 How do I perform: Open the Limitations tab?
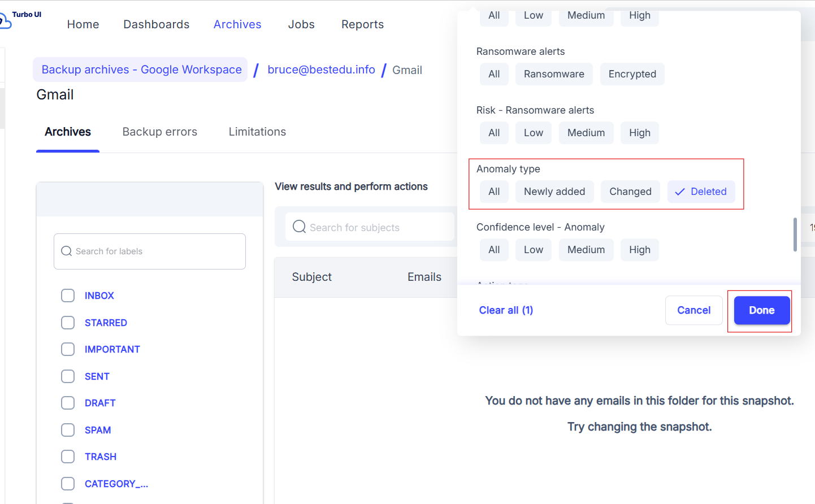[x=257, y=132]
